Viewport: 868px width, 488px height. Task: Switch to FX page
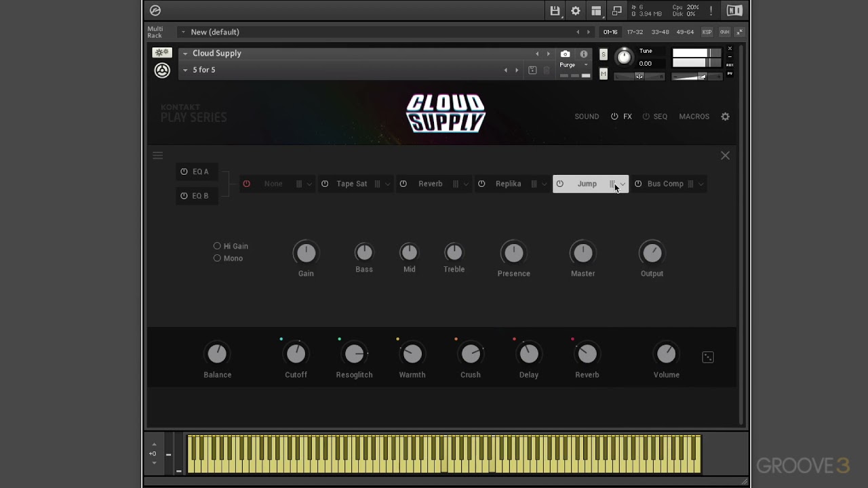coord(627,117)
